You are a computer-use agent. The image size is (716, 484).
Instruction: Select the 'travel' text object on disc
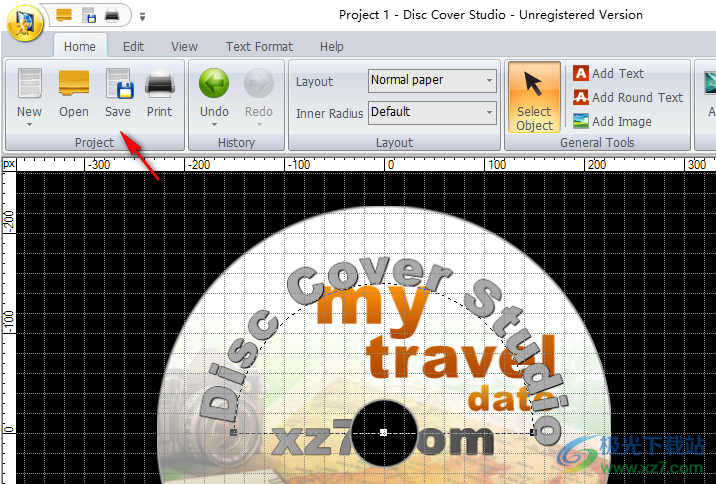(x=461, y=358)
